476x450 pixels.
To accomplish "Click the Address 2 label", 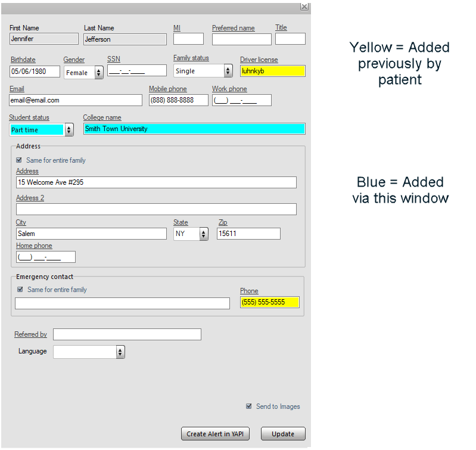I will [x=30, y=198].
